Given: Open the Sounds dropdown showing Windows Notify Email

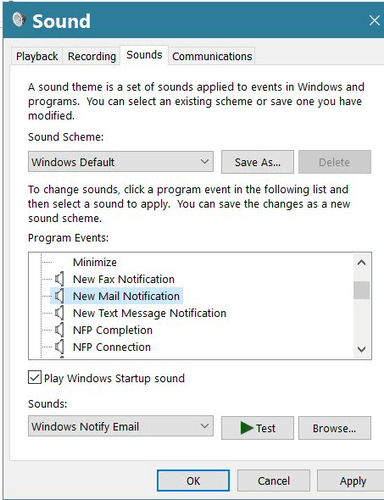Looking at the screenshot, I should coord(121,426).
